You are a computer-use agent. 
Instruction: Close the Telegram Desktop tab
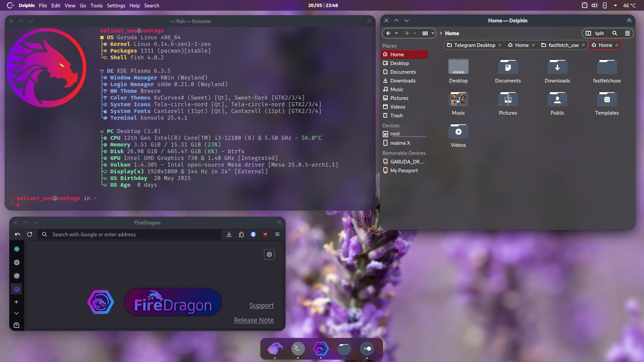(500, 45)
